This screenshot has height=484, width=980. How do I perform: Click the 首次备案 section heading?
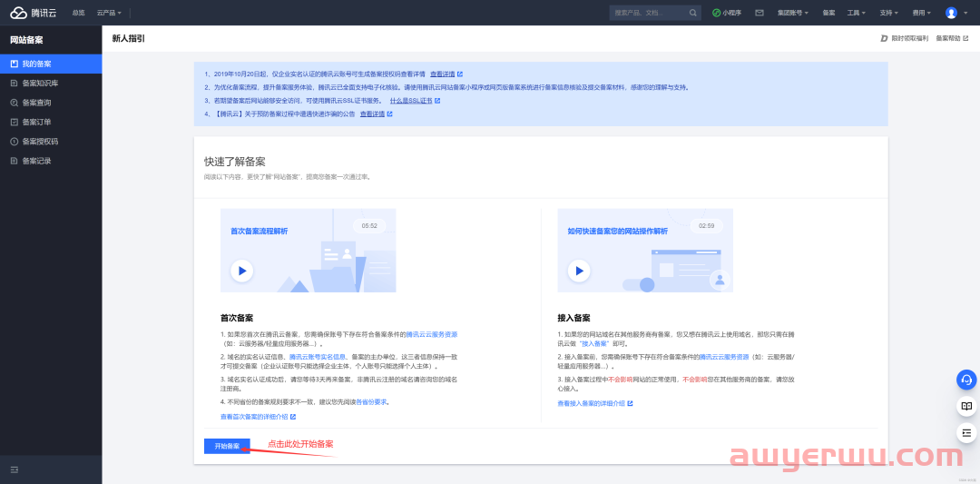click(236, 319)
